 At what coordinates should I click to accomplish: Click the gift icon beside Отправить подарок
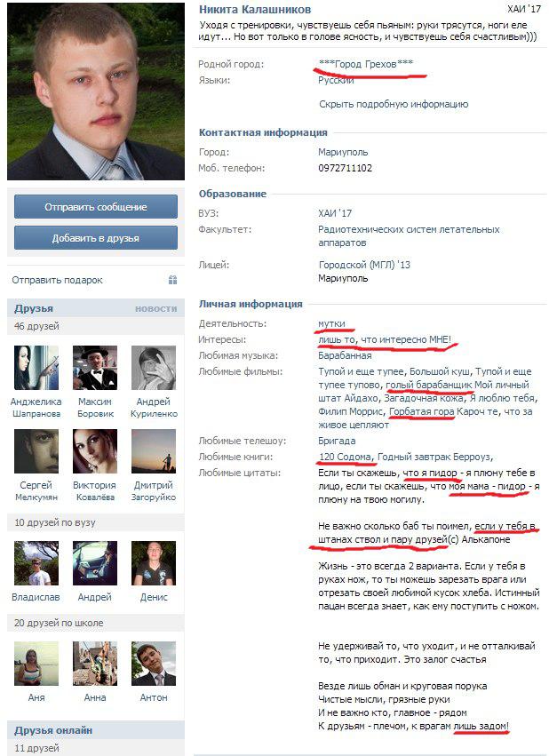click(172, 280)
